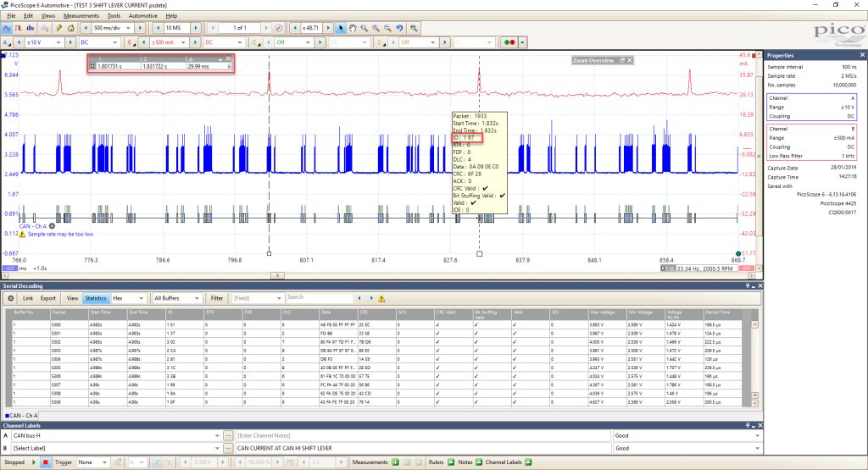Open the Measurements menu
Image resolution: width=868 pixels, height=470 pixels.
point(81,15)
